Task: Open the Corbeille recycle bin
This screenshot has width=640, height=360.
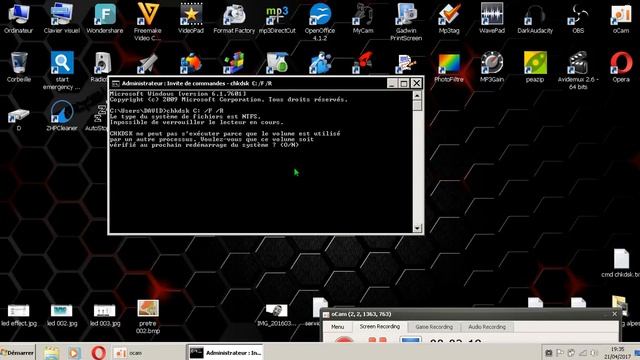Action: click(x=19, y=67)
